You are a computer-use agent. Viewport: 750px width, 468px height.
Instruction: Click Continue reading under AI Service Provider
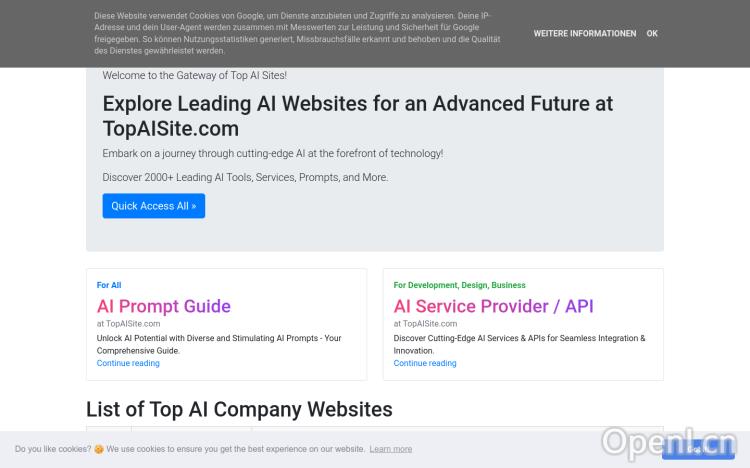[425, 363]
